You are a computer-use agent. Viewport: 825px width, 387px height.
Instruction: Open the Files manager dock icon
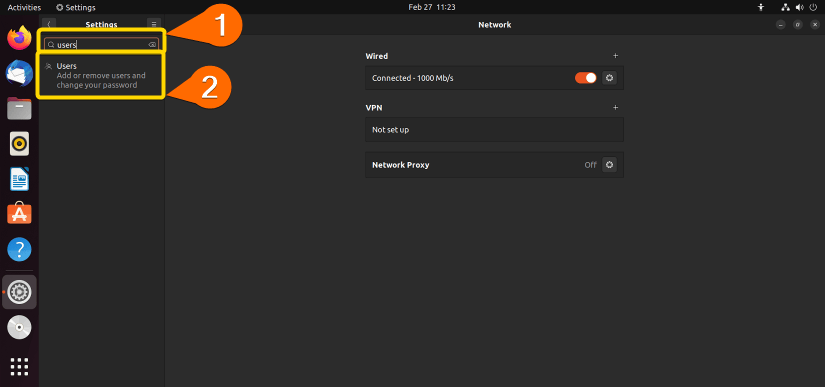[x=19, y=108]
